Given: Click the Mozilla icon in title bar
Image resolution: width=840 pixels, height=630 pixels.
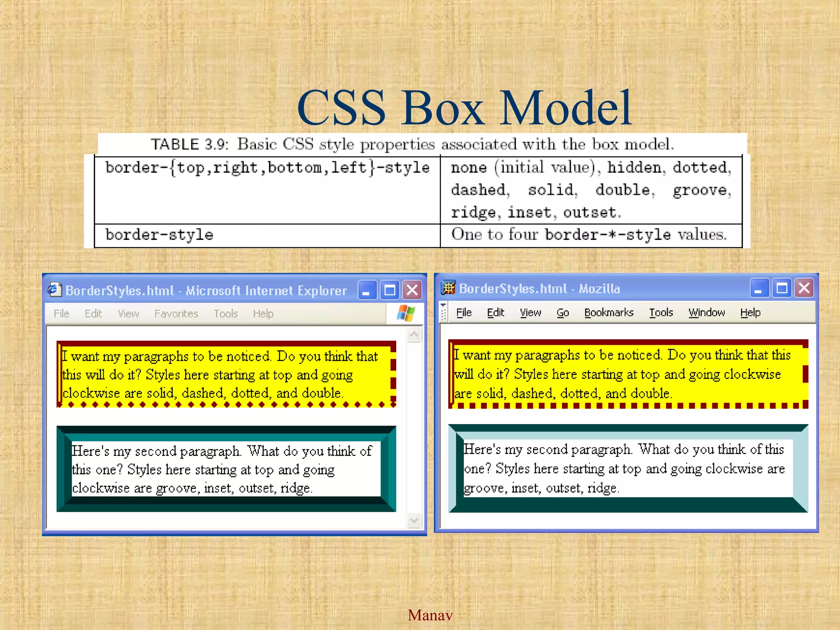Looking at the screenshot, I should pyautogui.click(x=448, y=288).
